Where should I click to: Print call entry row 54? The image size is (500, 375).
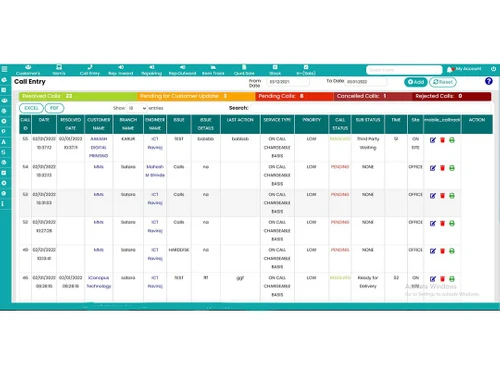(x=452, y=168)
